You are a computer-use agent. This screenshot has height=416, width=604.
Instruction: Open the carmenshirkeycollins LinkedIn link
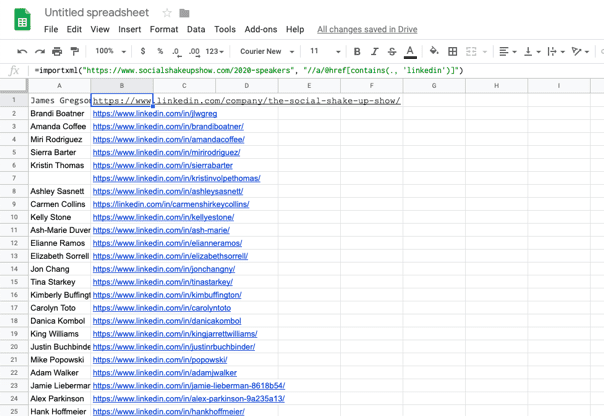click(171, 204)
